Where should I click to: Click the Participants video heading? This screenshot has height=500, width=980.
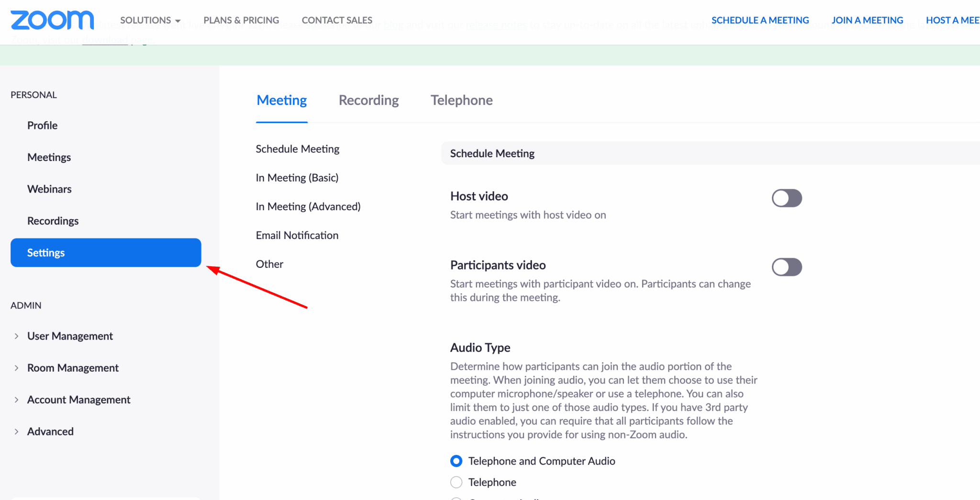pyautogui.click(x=498, y=265)
